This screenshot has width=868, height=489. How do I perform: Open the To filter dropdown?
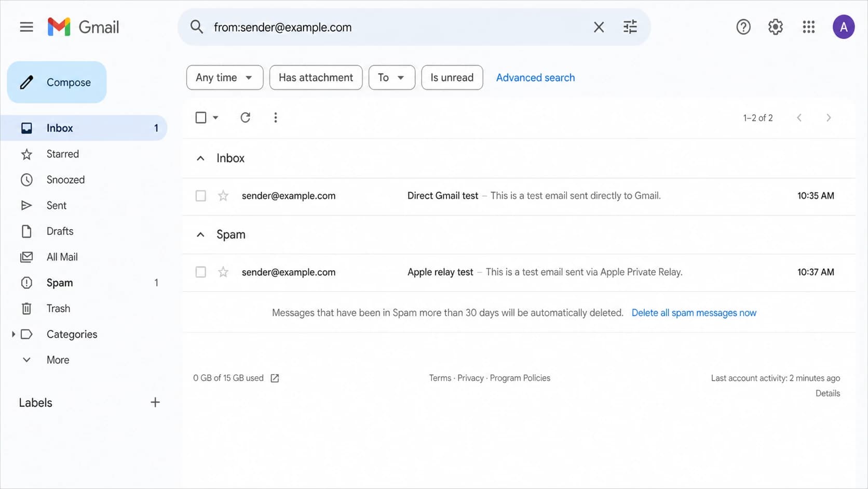pos(392,77)
